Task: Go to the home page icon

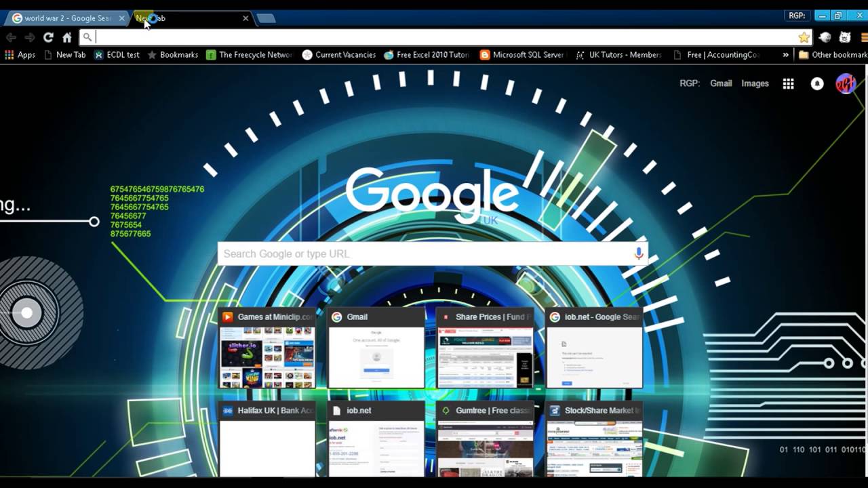Action: coord(66,37)
